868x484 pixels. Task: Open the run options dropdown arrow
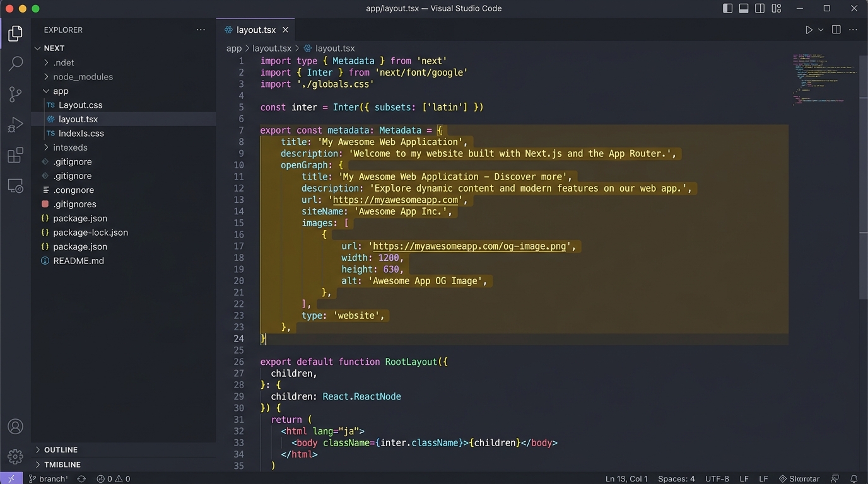(x=821, y=30)
